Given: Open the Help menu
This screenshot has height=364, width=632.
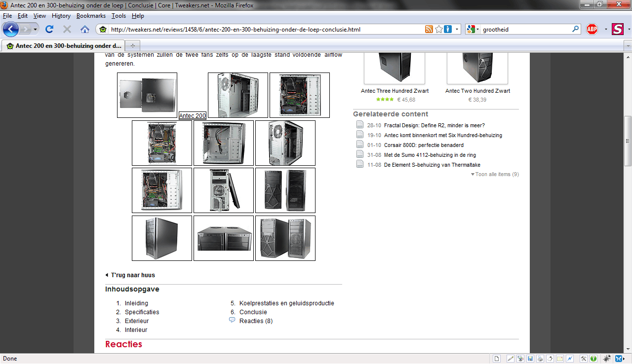Looking at the screenshot, I should click(x=138, y=16).
